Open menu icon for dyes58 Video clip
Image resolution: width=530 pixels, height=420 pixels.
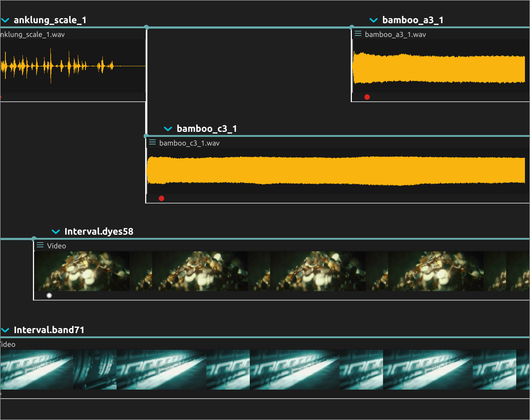pyautogui.click(x=40, y=245)
